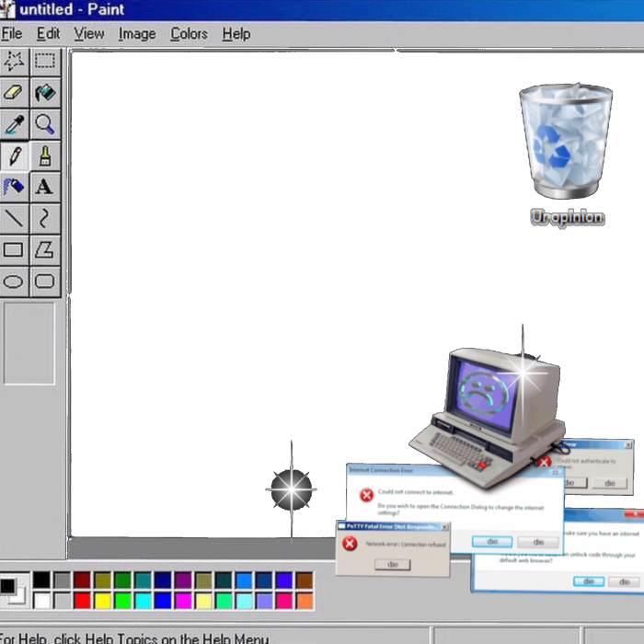This screenshot has height=644, width=644.
Task: Pick the purple color swatch
Action: (183, 580)
